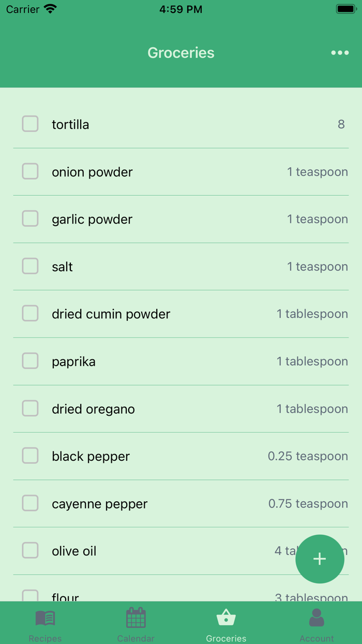Open the Calendar section

click(135, 623)
